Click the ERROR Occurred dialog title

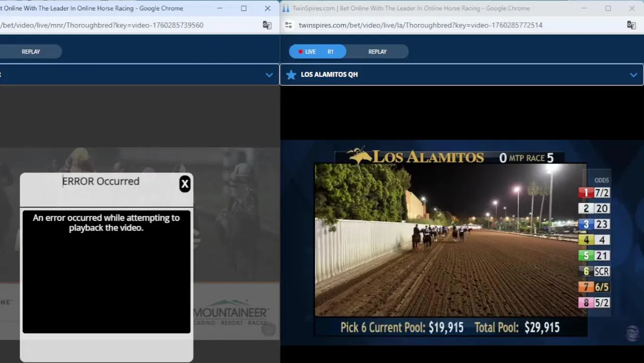click(x=101, y=181)
